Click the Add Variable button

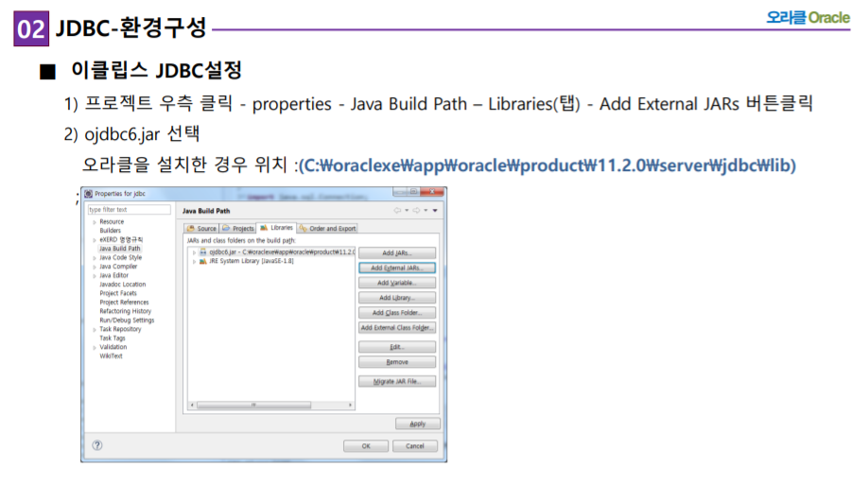click(x=397, y=283)
